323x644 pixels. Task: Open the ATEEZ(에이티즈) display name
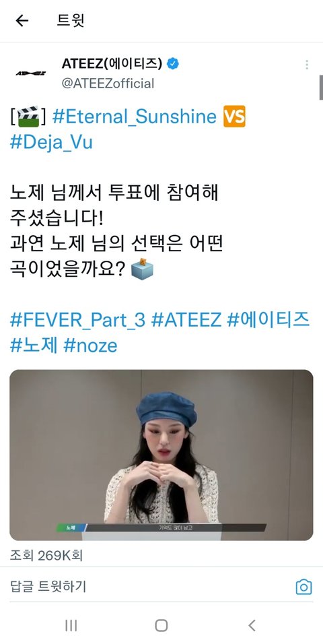[112, 64]
